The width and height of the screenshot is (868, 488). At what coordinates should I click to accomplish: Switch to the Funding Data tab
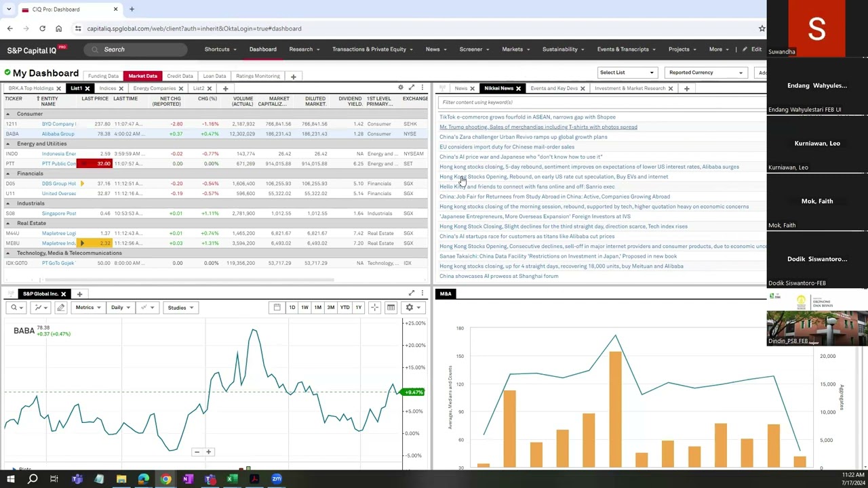103,76
